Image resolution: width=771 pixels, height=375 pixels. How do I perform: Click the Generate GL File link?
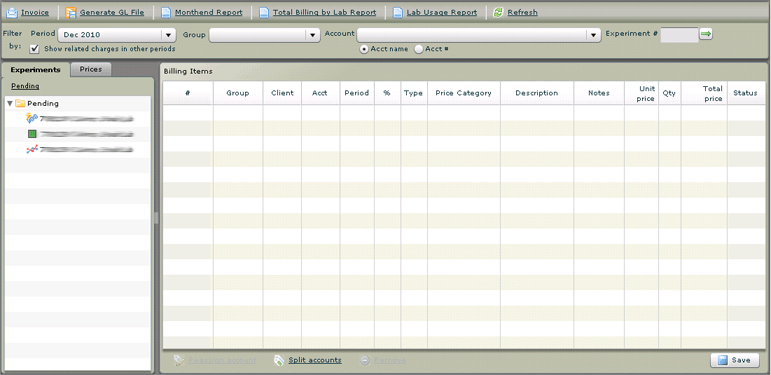tap(112, 13)
